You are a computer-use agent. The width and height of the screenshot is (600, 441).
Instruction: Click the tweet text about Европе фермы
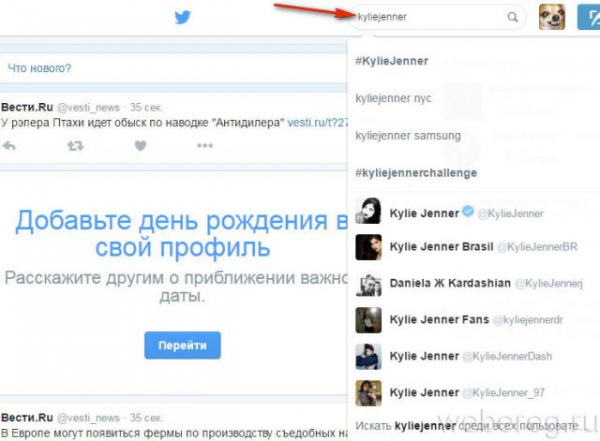click(174, 434)
